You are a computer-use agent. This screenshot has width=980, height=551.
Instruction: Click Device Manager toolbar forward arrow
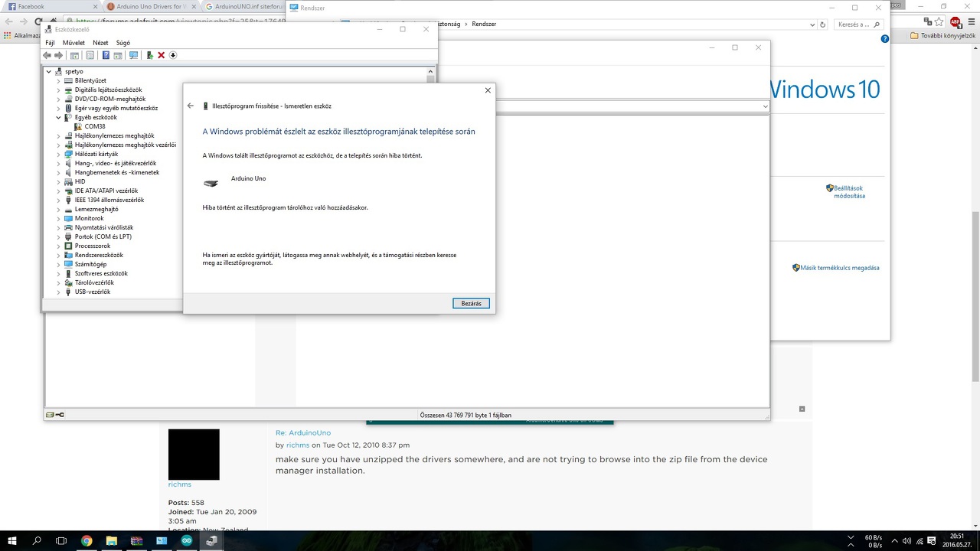(x=58, y=55)
